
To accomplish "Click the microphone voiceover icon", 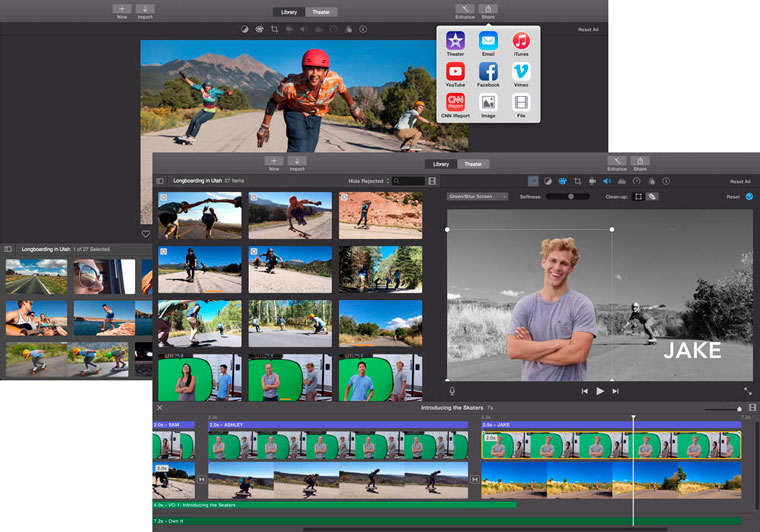I will click(452, 391).
